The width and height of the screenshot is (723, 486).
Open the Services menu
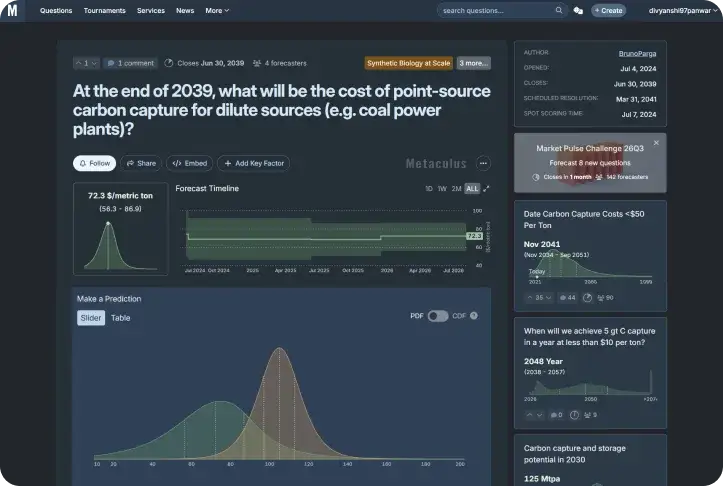[151, 11]
